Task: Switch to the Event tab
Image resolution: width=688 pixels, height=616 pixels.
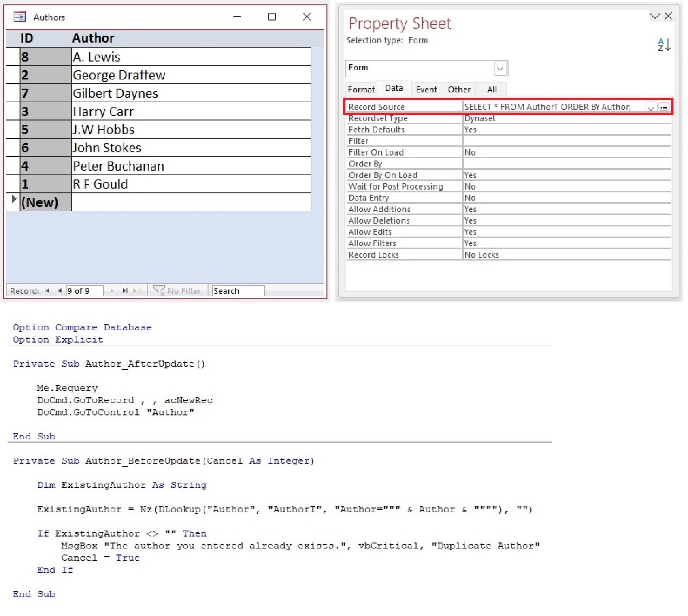Action: [426, 89]
